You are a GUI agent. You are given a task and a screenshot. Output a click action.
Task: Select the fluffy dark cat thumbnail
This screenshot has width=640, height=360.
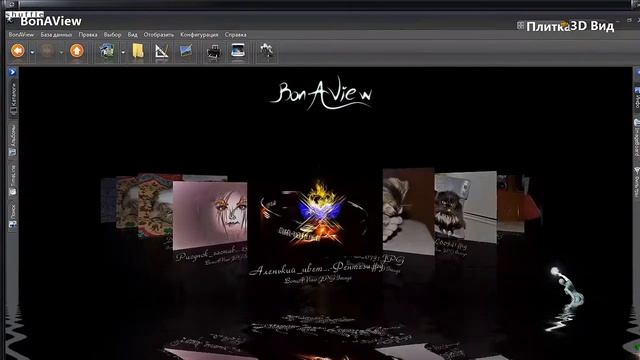click(x=465, y=207)
